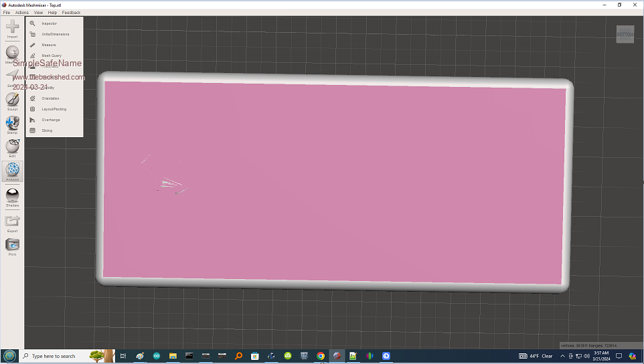Start the Slicing analysis tool
Viewport: 644px width, 364px height.
pos(47,130)
